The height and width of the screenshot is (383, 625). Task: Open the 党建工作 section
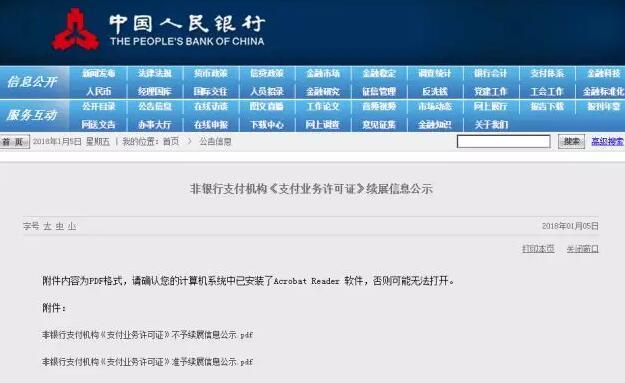491,92
